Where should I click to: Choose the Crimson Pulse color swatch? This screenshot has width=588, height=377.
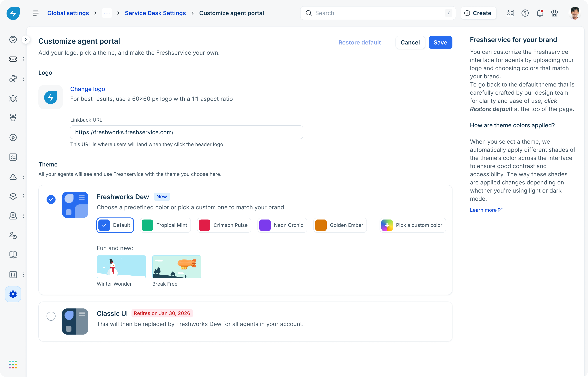(x=224, y=225)
